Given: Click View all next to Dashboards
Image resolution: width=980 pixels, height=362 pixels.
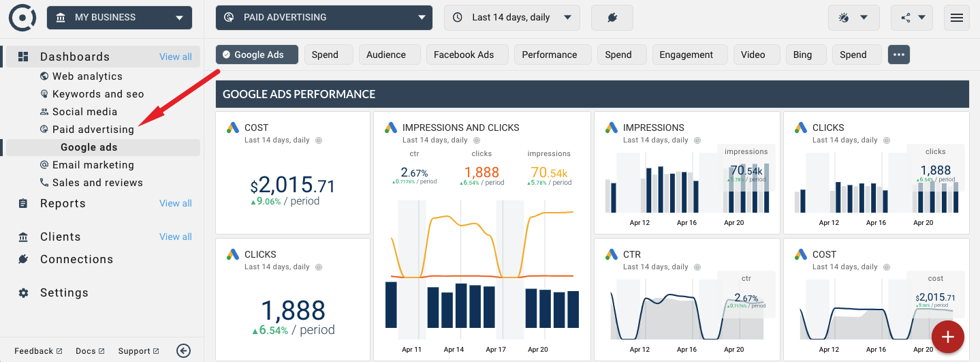Looking at the screenshot, I should tap(176, 57).
